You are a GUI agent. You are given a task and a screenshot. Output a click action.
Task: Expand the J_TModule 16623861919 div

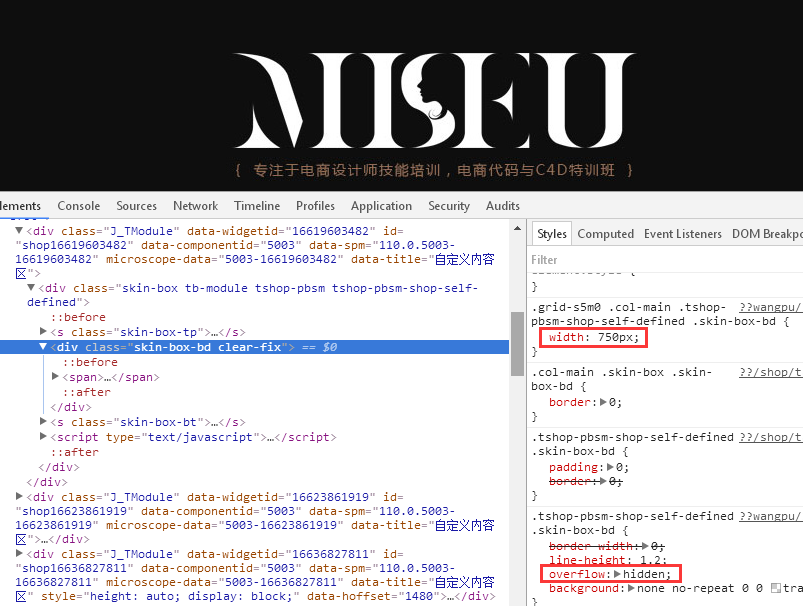(19, 496)
